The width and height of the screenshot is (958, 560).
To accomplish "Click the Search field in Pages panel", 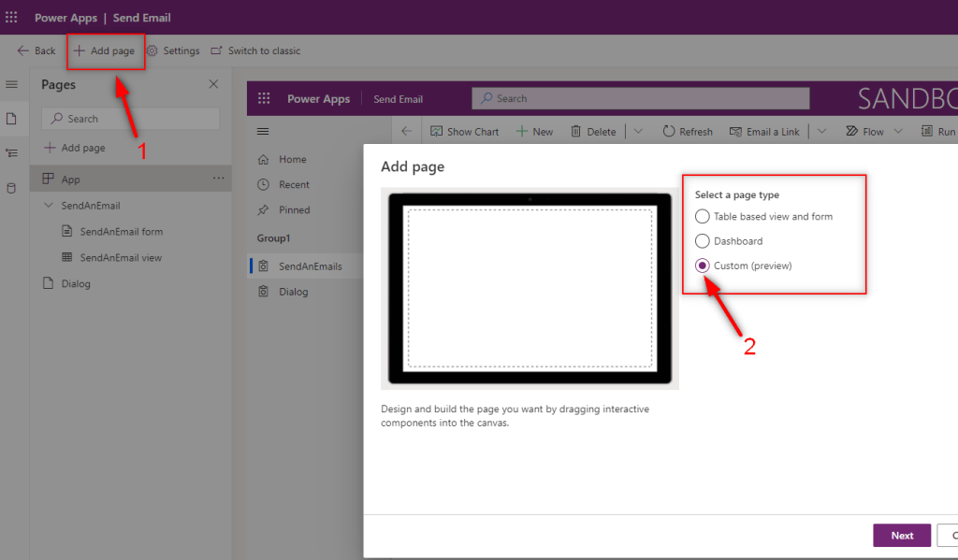I will (x=131, y=119).
